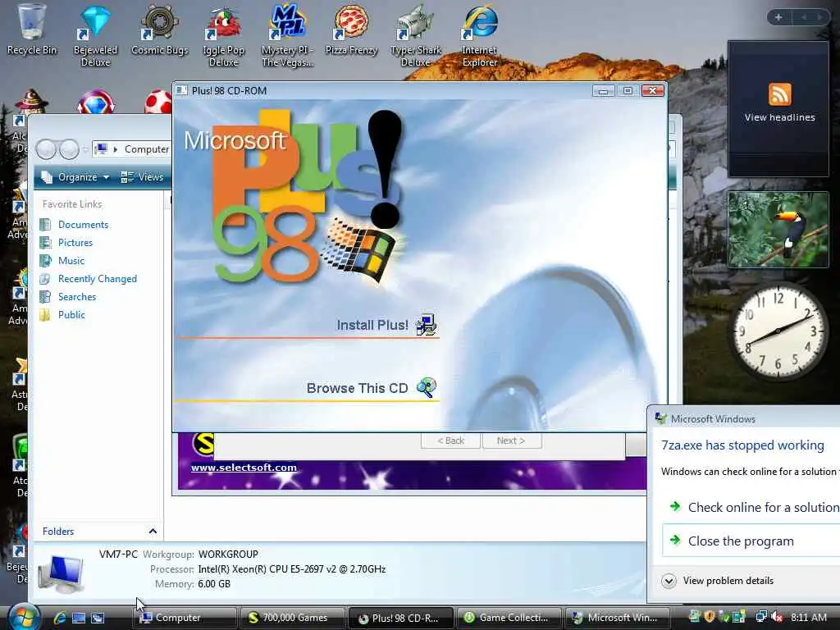Open the Views dropdown menu
Image resolution: width=840 pixels, height=630 pixels.
pos(143,177)
